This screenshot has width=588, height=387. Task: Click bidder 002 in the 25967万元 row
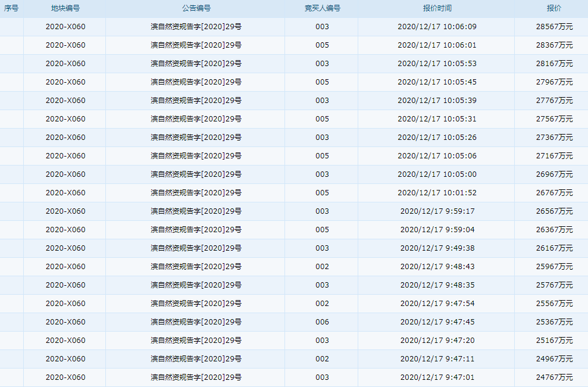tap(322, 267)
